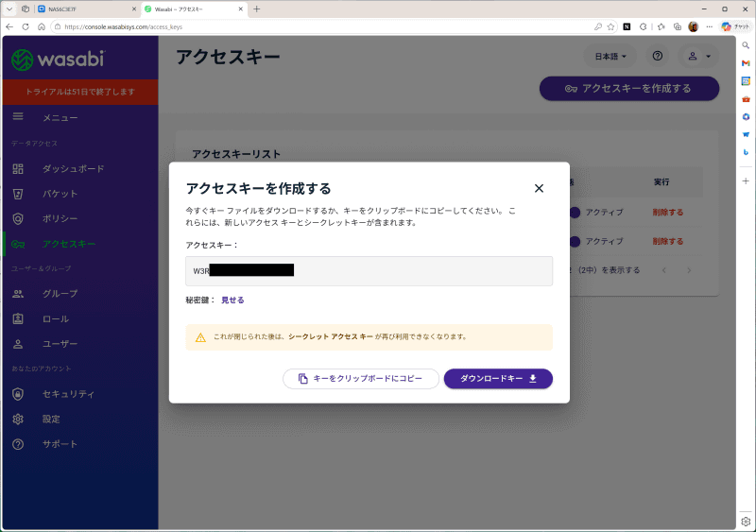Open the user account dropdown in header
Viewport: 756px width, 532px height.
(698, 56)
